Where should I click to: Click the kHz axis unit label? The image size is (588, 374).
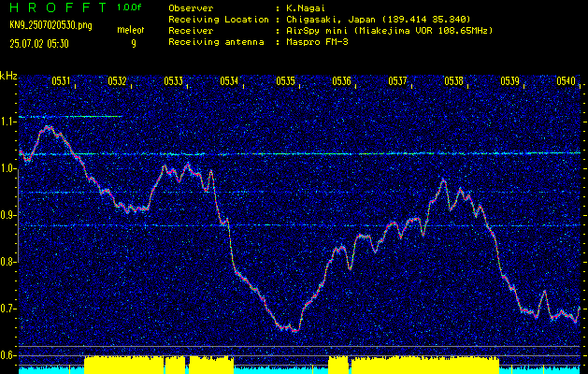point(8,76)
